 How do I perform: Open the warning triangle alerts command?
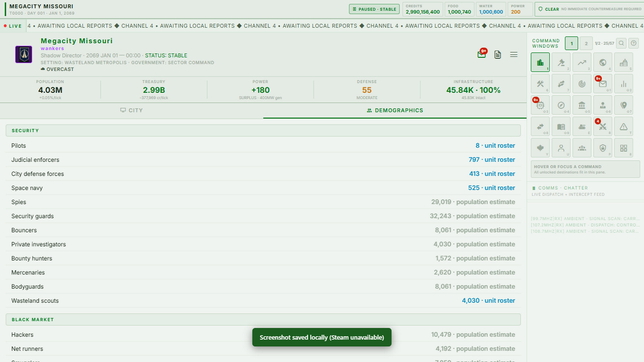pos(623,127)
